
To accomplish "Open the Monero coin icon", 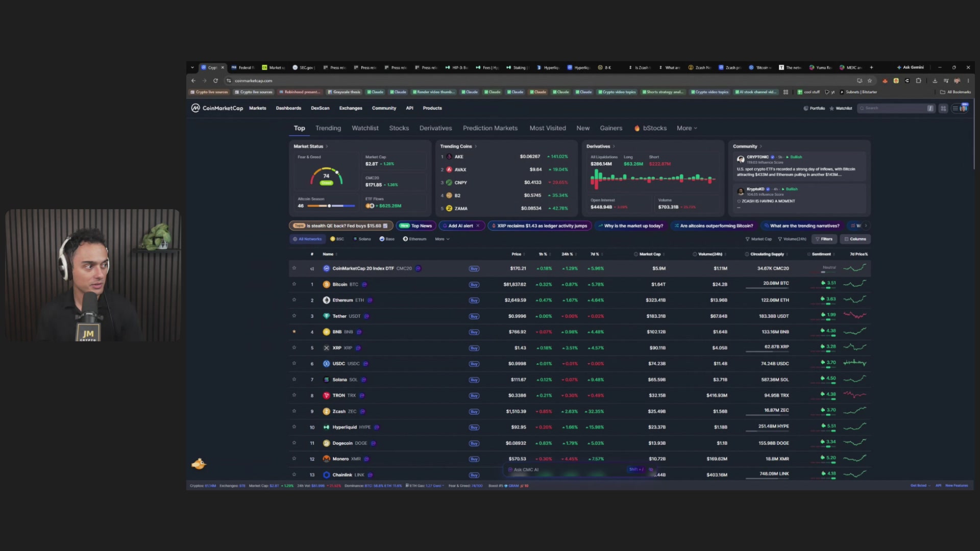I will pyautogui.click(x=326, y=459).
